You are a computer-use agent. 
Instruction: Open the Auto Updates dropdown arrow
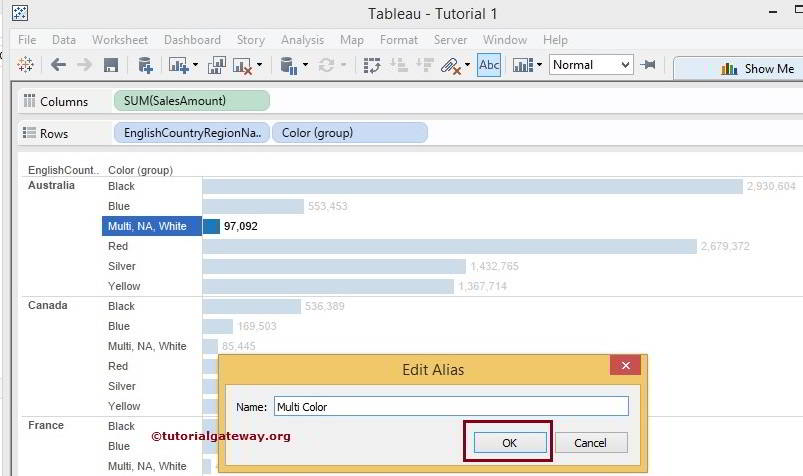tap(305, 65)
